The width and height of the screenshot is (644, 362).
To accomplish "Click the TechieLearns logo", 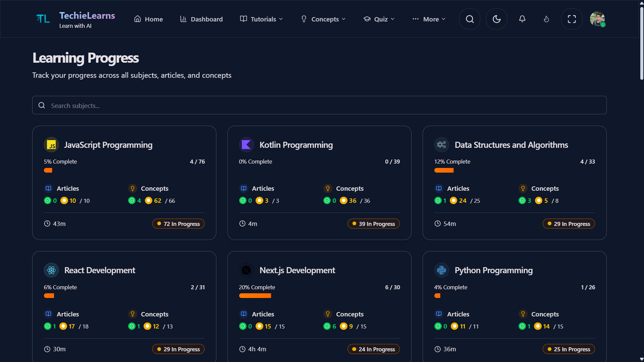I will (43, 19).
